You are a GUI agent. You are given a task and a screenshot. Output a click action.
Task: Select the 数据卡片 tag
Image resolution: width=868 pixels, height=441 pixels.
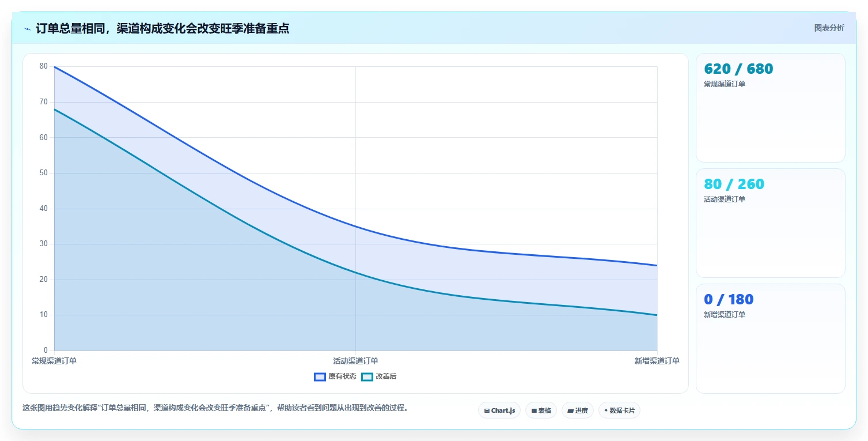click(x=619, y=410)
